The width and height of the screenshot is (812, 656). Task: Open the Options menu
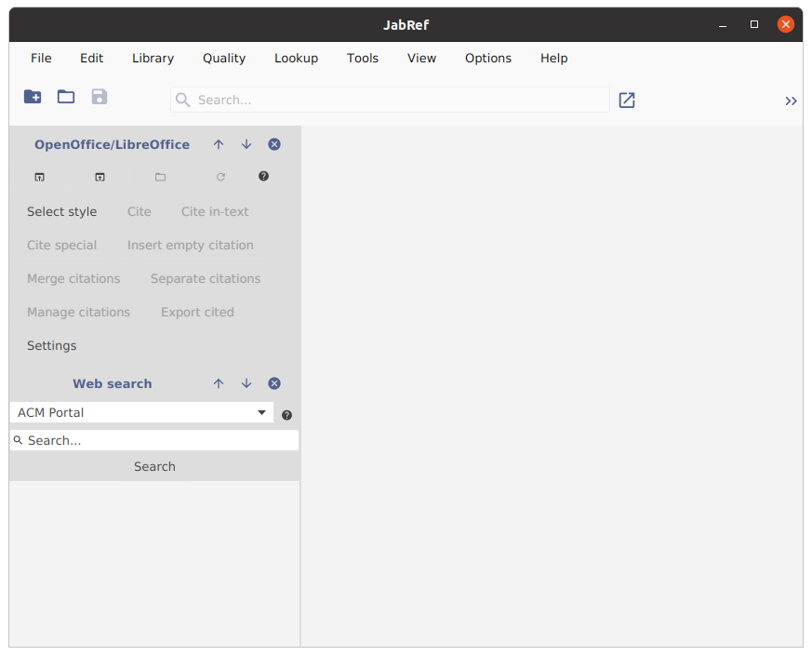point(488,58)
